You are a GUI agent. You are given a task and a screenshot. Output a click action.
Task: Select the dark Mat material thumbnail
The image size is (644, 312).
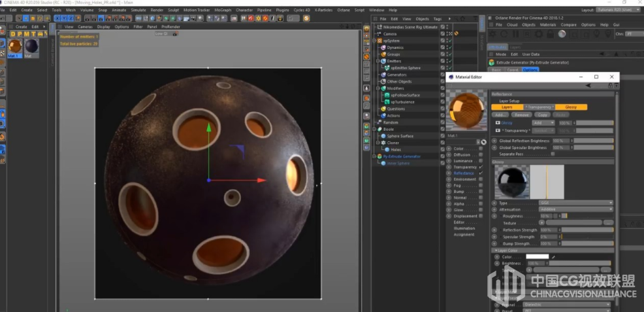click(x=31, y=46)
